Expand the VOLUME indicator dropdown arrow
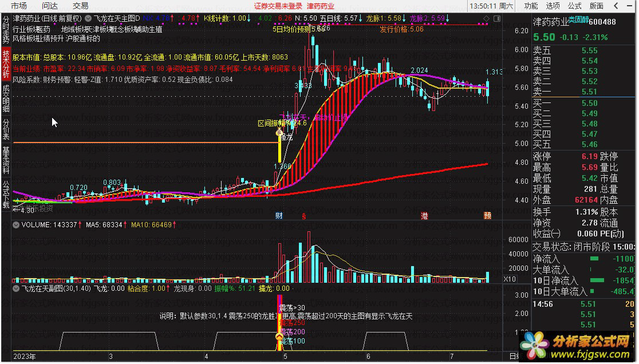This screenshot has width=639, height=364. pyautogui.click(x=16, y=225)
